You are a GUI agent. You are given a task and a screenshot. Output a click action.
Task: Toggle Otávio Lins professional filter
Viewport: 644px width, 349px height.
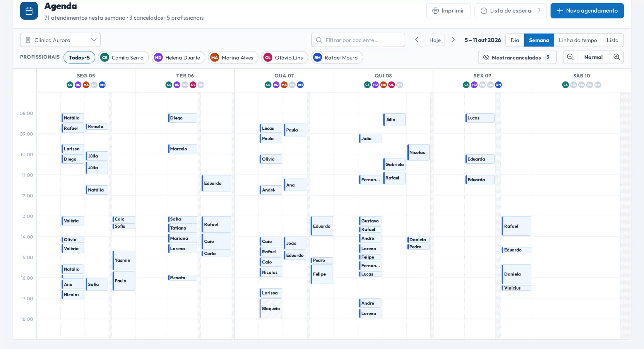tap(285, 57)
